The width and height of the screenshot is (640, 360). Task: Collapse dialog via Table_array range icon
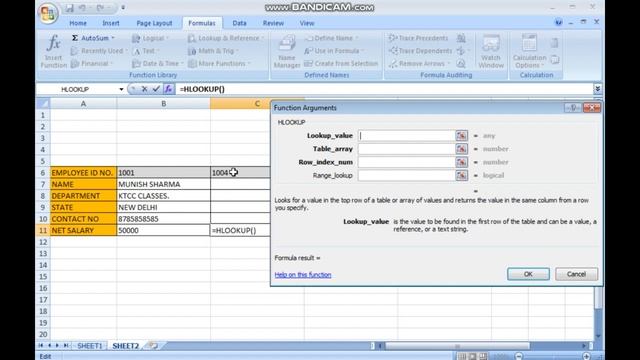point(462,149)
